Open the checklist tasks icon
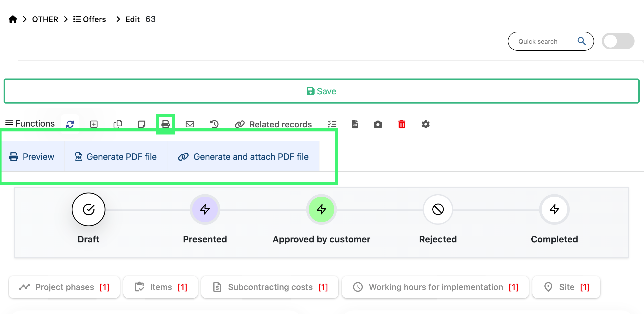The image size is (644, 314). click(332, 124)
